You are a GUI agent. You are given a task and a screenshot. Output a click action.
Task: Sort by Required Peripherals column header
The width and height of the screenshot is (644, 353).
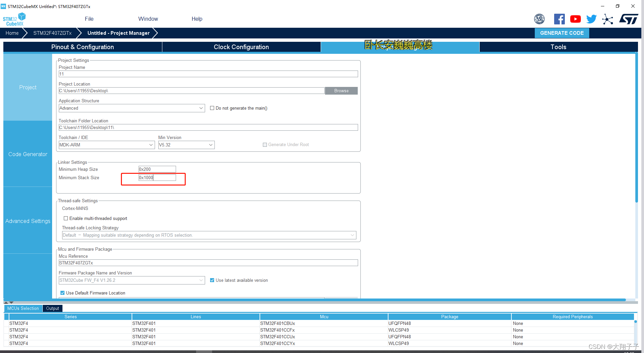[x=573, y=317]
